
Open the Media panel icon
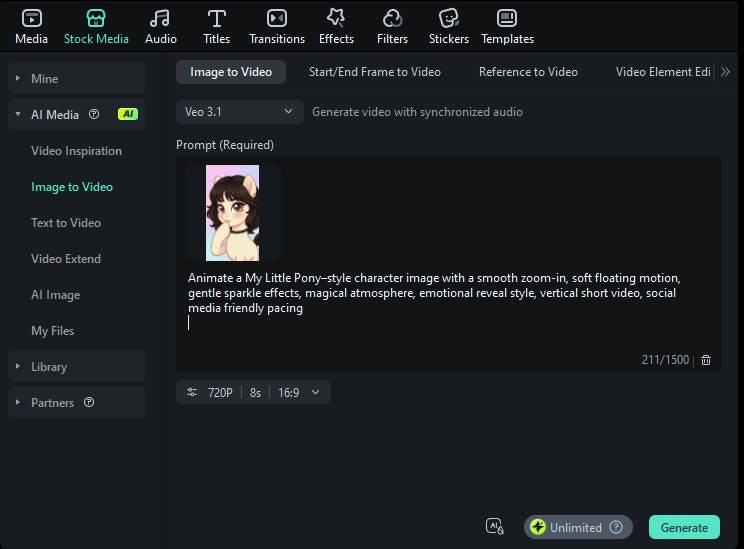coord(31,19)
